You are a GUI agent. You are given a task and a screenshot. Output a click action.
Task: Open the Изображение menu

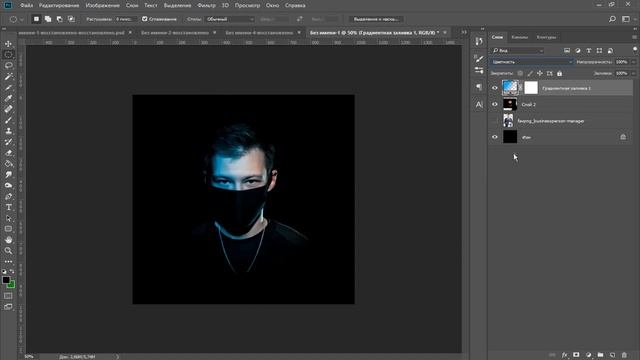pos(102,6)
